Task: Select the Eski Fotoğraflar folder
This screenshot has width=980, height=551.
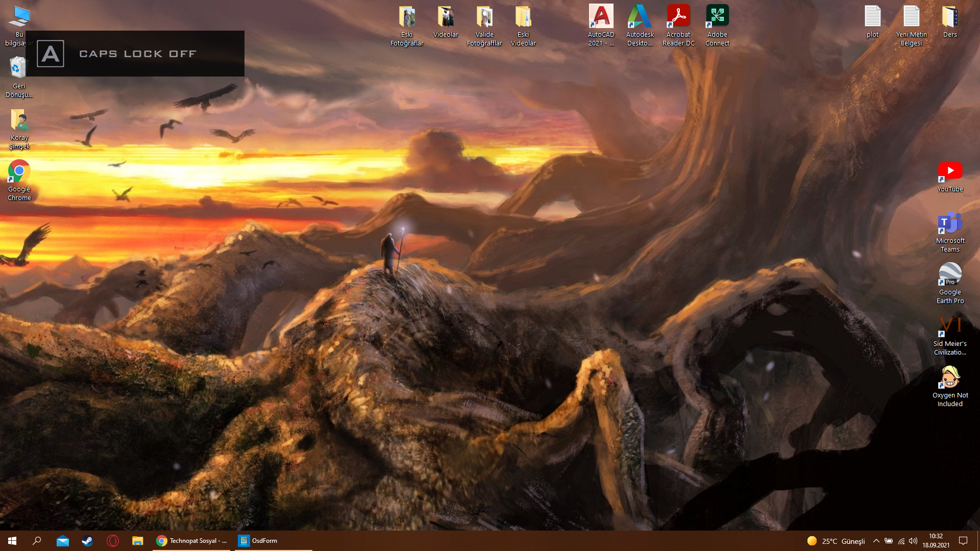Action: [407, 18]
